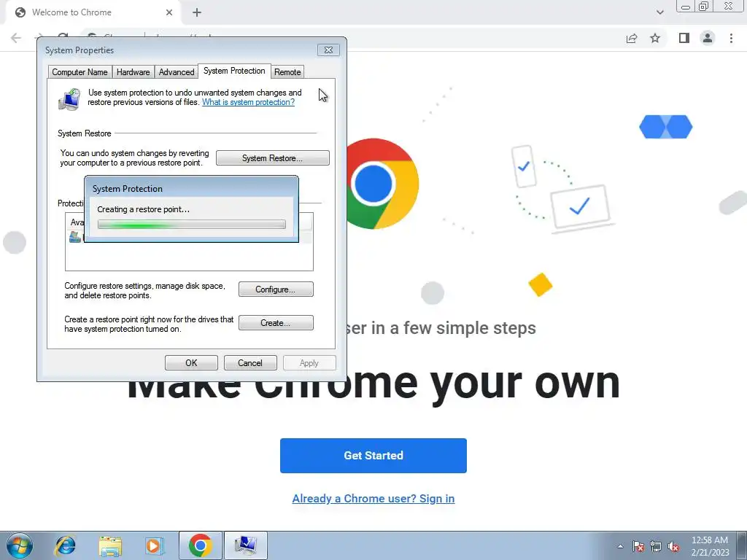
Task: Open the Windows Start menu orb
Action: point(19,545)
